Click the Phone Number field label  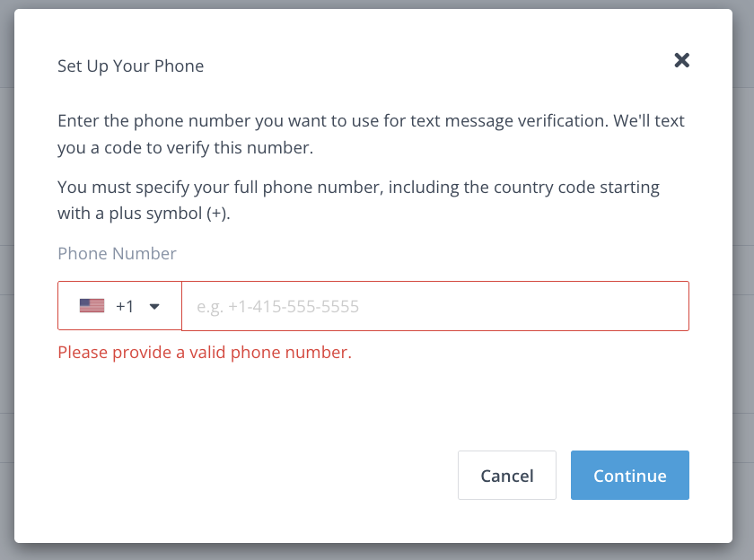(x=117, y=254)
